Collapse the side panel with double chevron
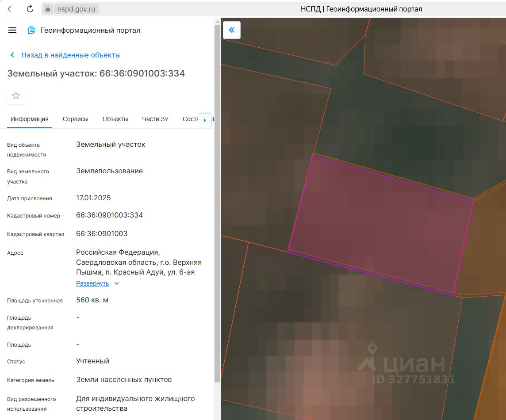 tap(232, 30)
